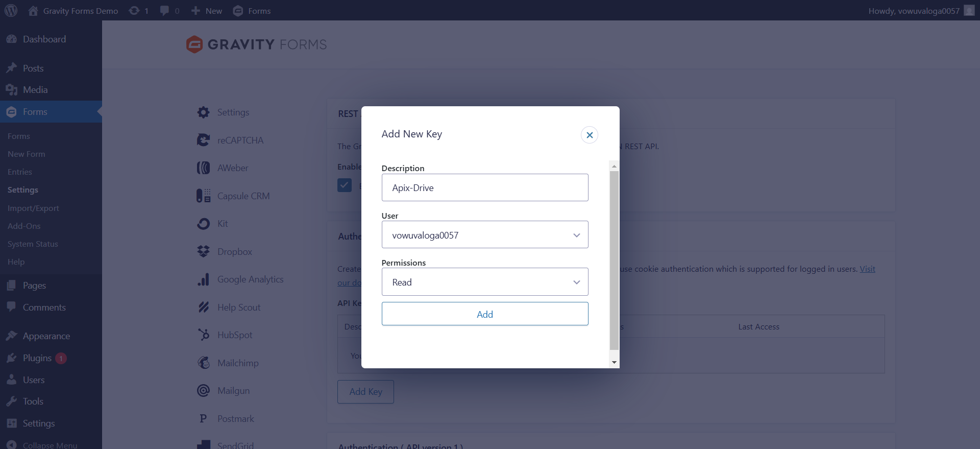Click the user avatar in top right
Viewport: 980px width, 449px height.
tap(969, 11)
